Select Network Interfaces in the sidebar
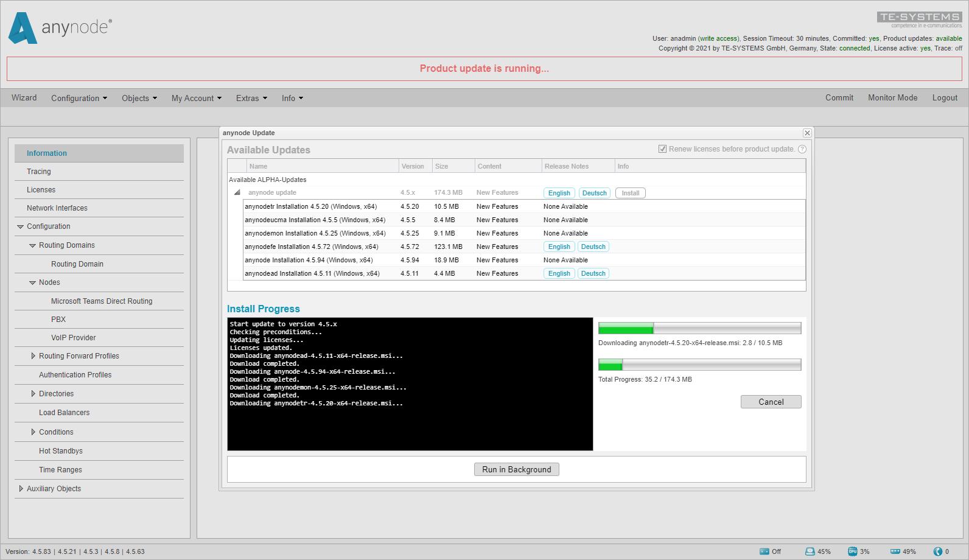 click(x=99, y=208)
